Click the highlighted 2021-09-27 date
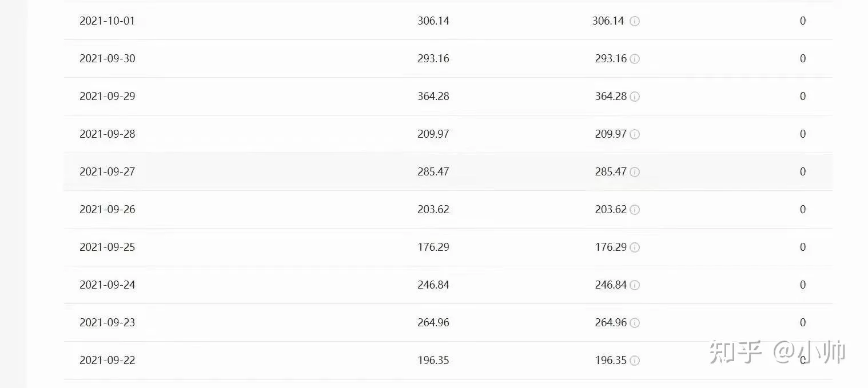 [107, 172]
